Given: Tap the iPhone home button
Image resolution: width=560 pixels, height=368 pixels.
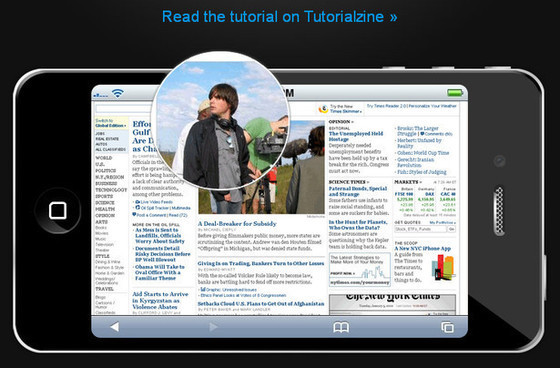Looking at the screenshot, I should point(58,210).
